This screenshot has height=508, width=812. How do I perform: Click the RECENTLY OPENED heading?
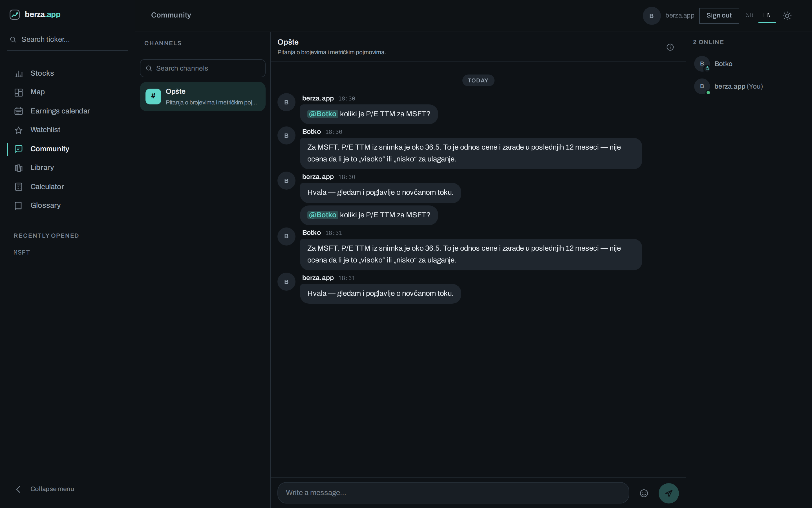[x=46, y=236]
